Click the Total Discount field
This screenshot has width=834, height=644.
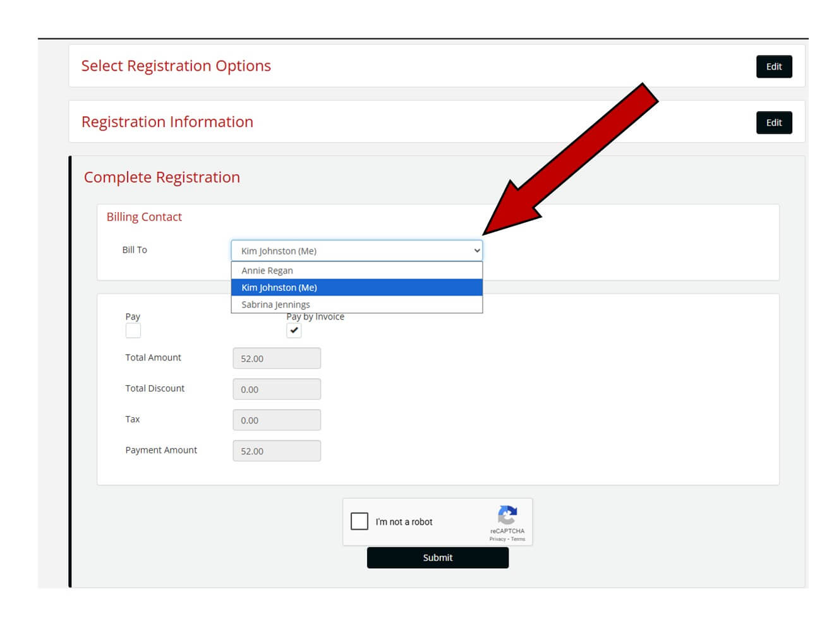click(x=276, y=389)
